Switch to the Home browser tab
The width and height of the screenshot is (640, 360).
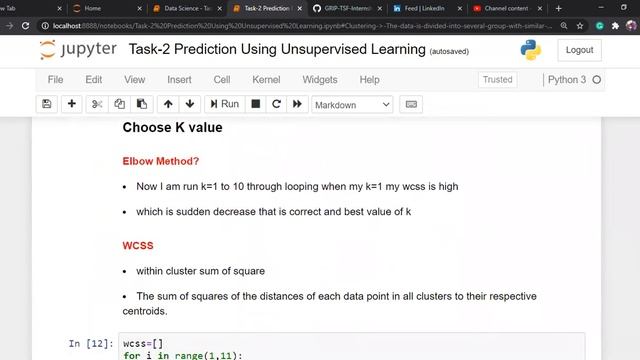pyautogui.click(x=106, y=8)
